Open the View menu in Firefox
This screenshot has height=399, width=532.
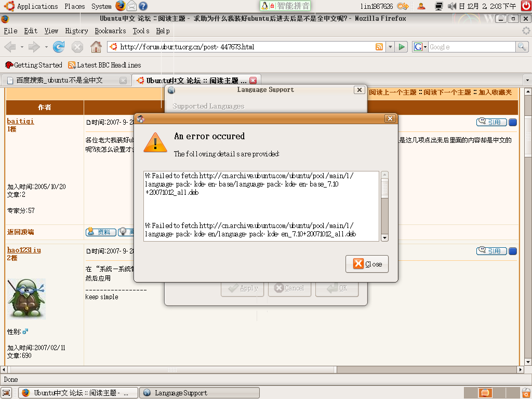click(x=51, y=31)
